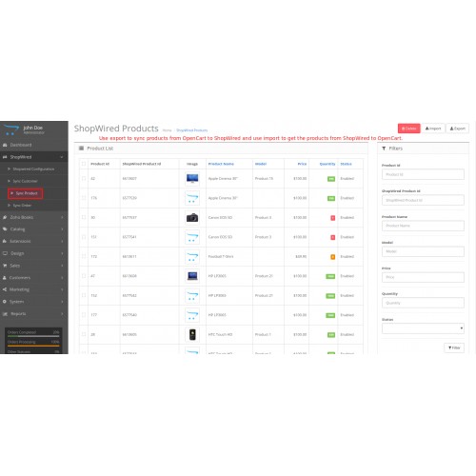This screenshot has height=476, width=476.
Task: Click the camera thumbnail for product id 30
Action: click(192, 218)
